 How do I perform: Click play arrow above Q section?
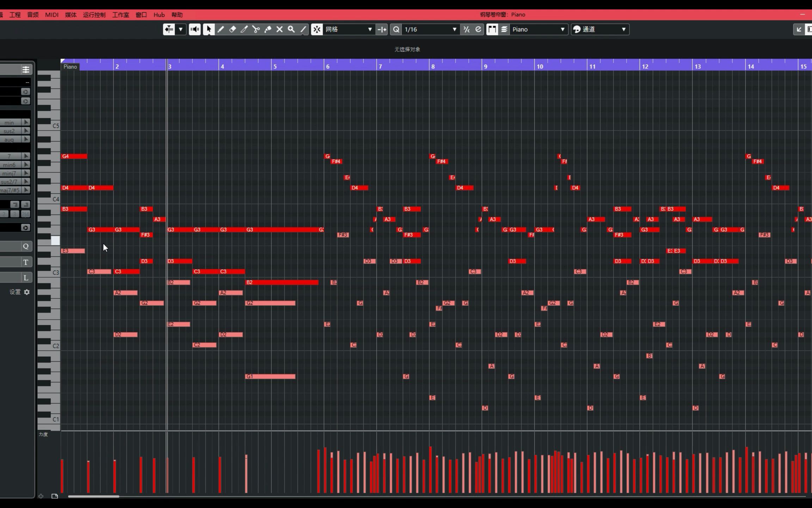25,228
